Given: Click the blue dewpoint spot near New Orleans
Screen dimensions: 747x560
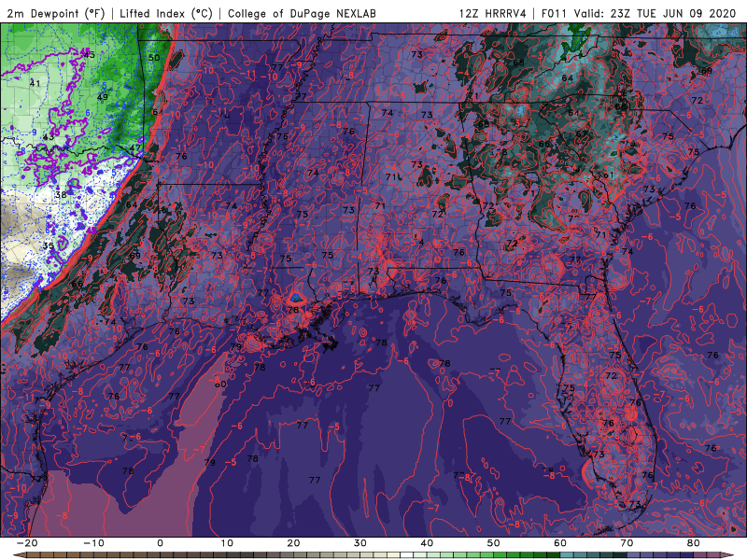Looking at the screenshot, I should pyautogui.click(x=296, y=298).
